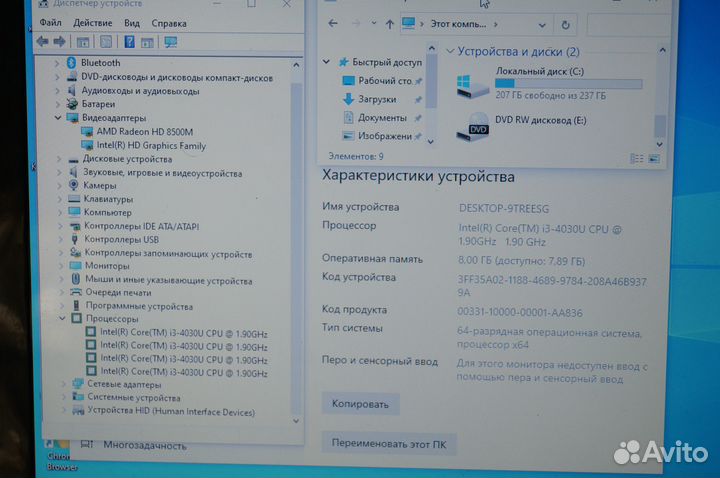This screenshot has height=478, width=720.
Task: Expand DVD-дисководы и дисководы компакт-дисков
Action: [57, 77]
